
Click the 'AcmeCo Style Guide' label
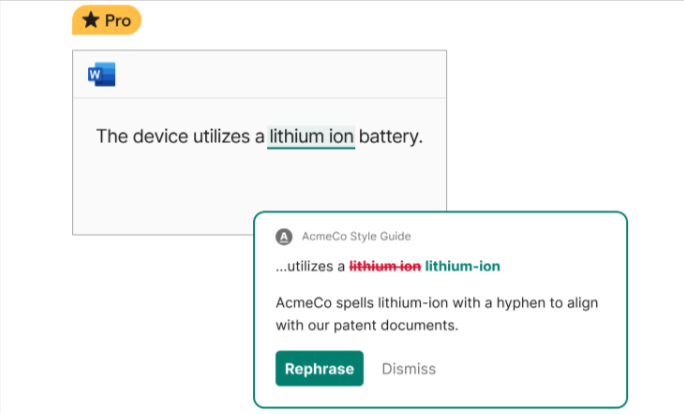point(356,236)
